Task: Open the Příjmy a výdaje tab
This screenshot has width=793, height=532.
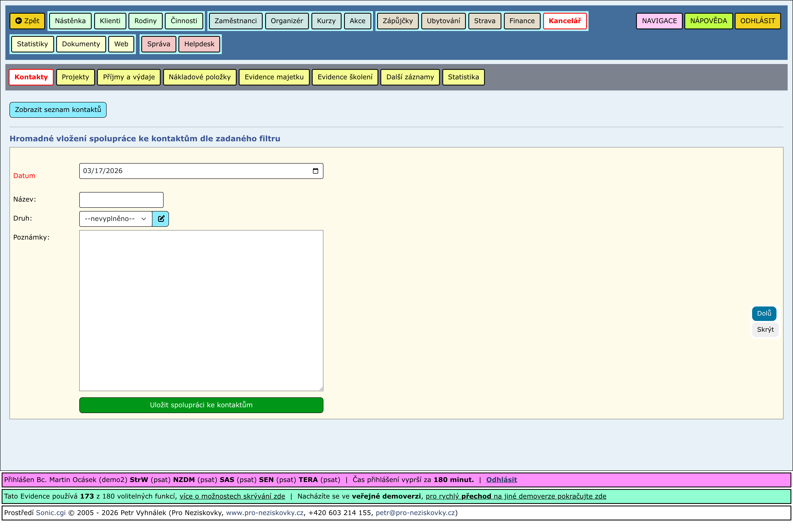Action: pos(128,77)
